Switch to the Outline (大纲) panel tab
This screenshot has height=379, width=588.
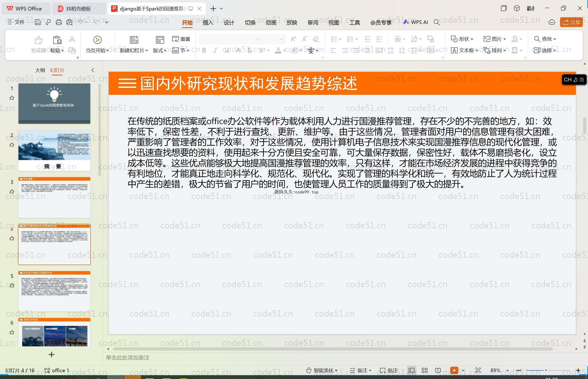click(40, 70)
